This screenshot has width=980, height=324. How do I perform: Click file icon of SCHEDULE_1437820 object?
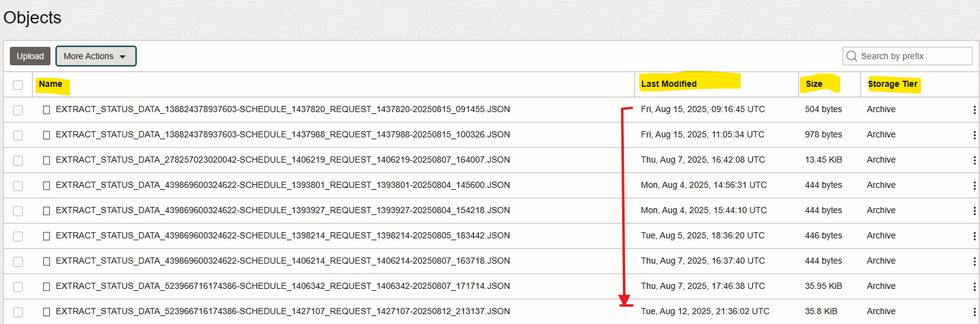coord(46,110)
